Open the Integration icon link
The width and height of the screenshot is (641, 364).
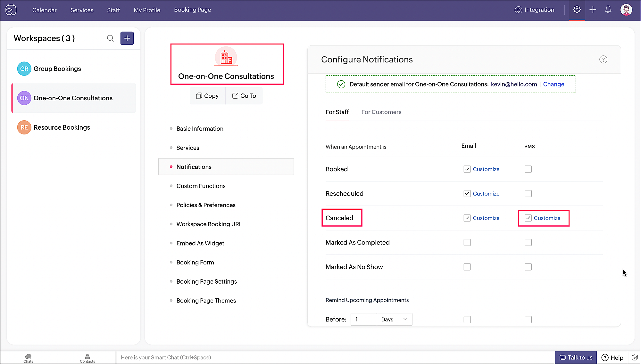tap(534, 10)
